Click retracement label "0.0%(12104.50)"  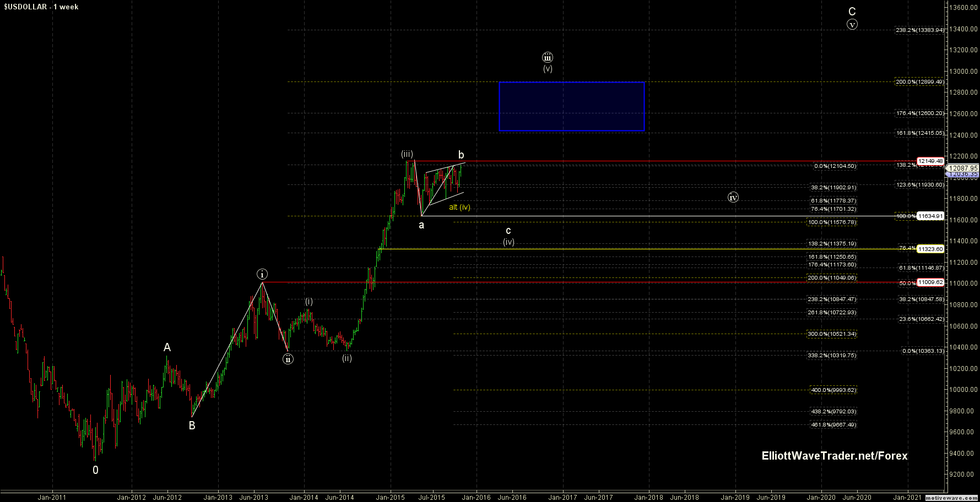(835, 166)
